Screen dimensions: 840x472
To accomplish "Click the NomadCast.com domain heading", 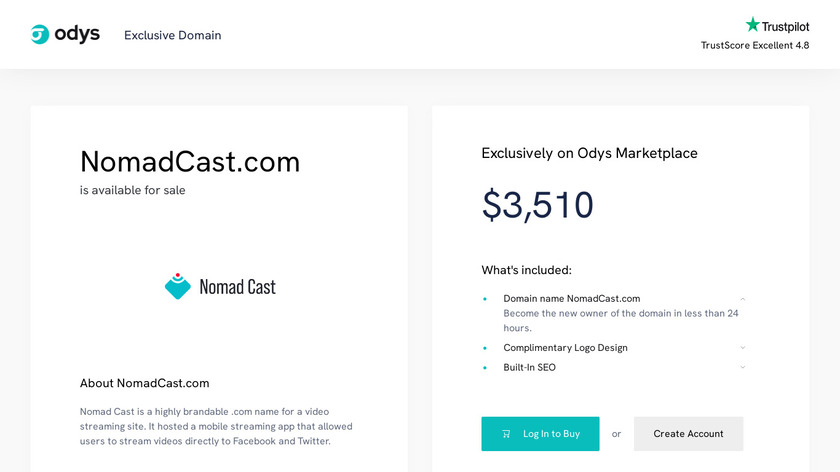I will pos(190,161).
